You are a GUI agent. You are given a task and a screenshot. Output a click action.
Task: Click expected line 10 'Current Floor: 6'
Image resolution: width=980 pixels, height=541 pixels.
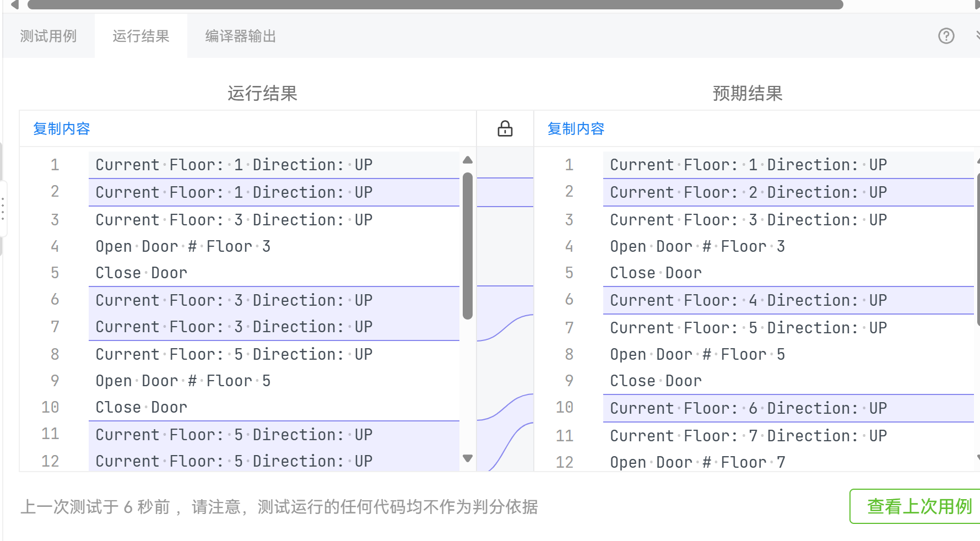[x=748, y=408]
